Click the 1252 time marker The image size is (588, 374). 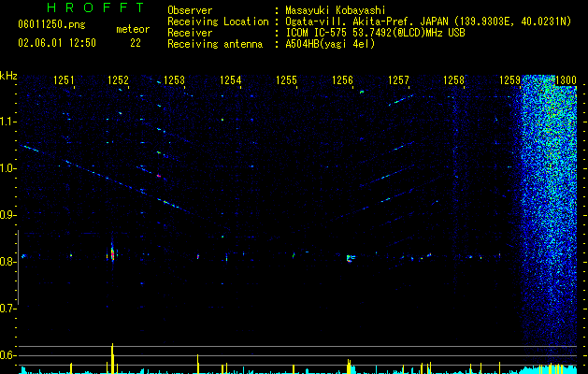point(118,80)
